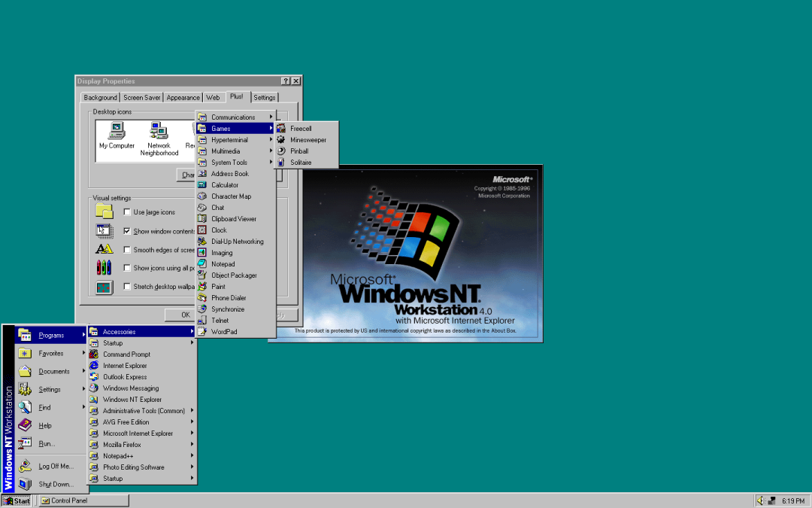This screenshot has height=508, width=812.
Task: Uncheck Show window contents option
Action: pos(128,230)
